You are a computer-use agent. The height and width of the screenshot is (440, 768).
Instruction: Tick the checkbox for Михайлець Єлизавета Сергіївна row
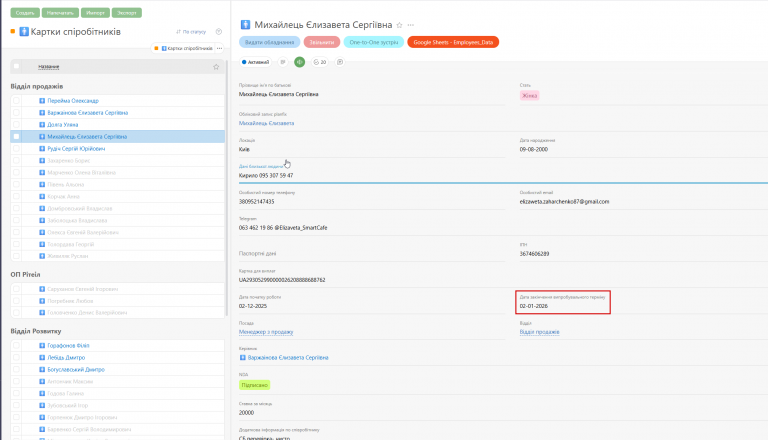[16, 137]
